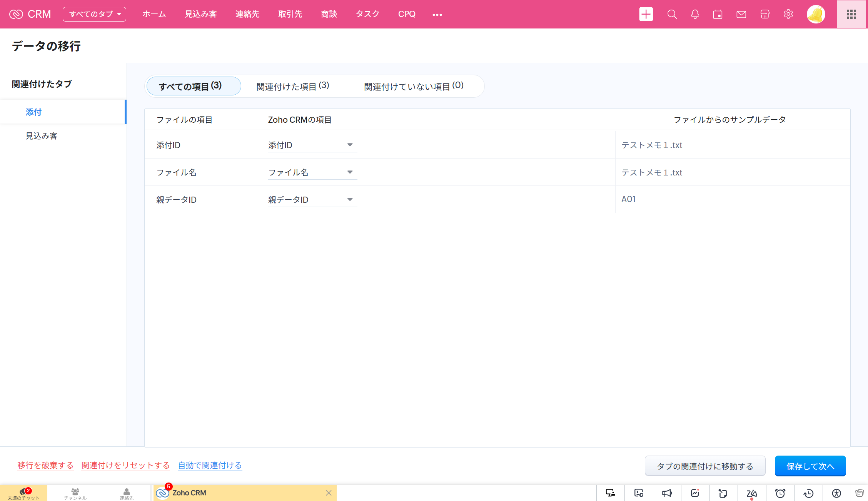Open the すべてのタブ dropdown
Viewport: 868px width, 501px height.
coord(94,14)
